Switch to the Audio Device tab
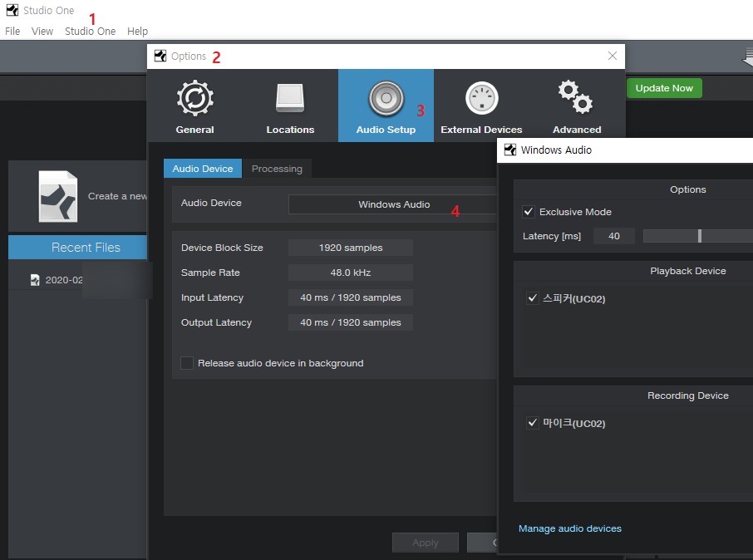The height and width of the screenshot is (560, 753). click(203, 169)
